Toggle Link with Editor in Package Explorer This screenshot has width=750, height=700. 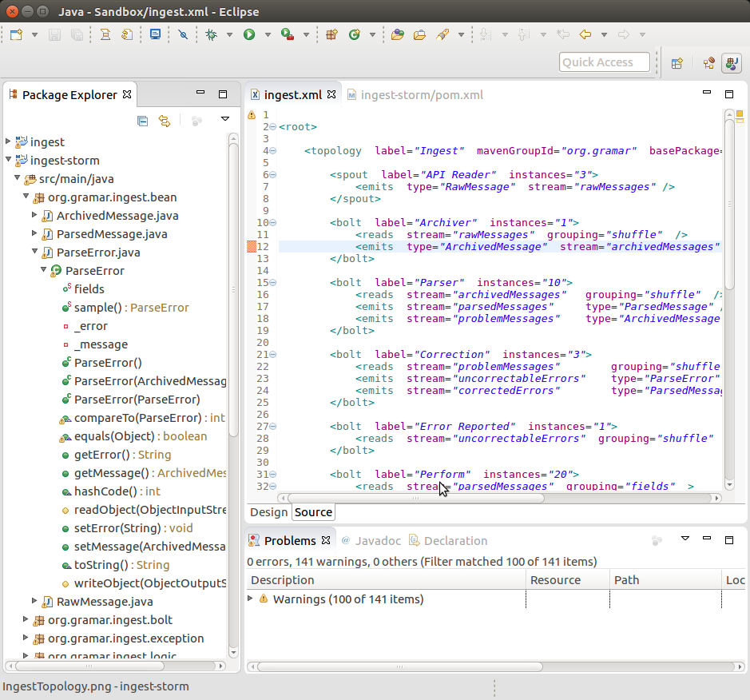(165, 121)
